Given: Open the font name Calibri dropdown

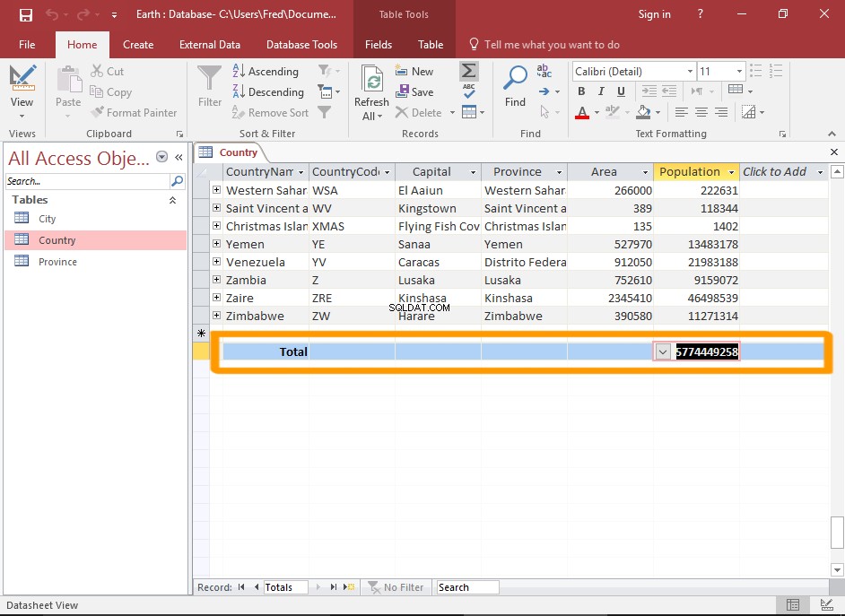Looking at the screenshot, I should (690, 71).
